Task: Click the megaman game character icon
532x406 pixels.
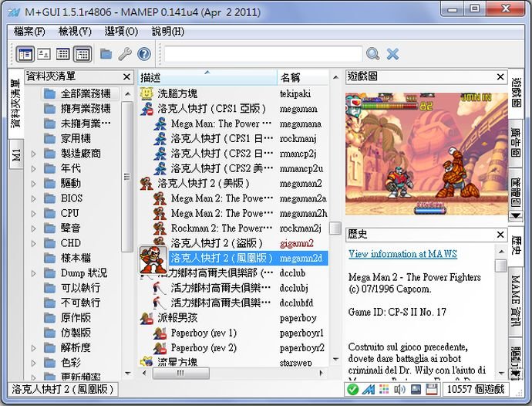Action: tap(146, 109)
